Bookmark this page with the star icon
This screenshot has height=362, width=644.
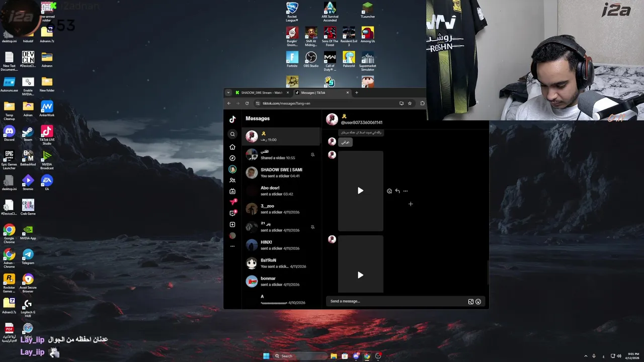[410, 103]
